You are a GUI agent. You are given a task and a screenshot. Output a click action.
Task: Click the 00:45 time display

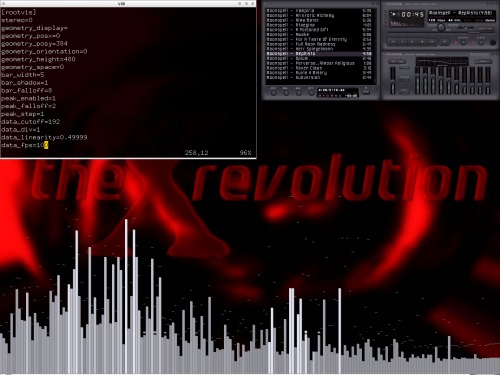pyautogui.click(x=413, y=14)
